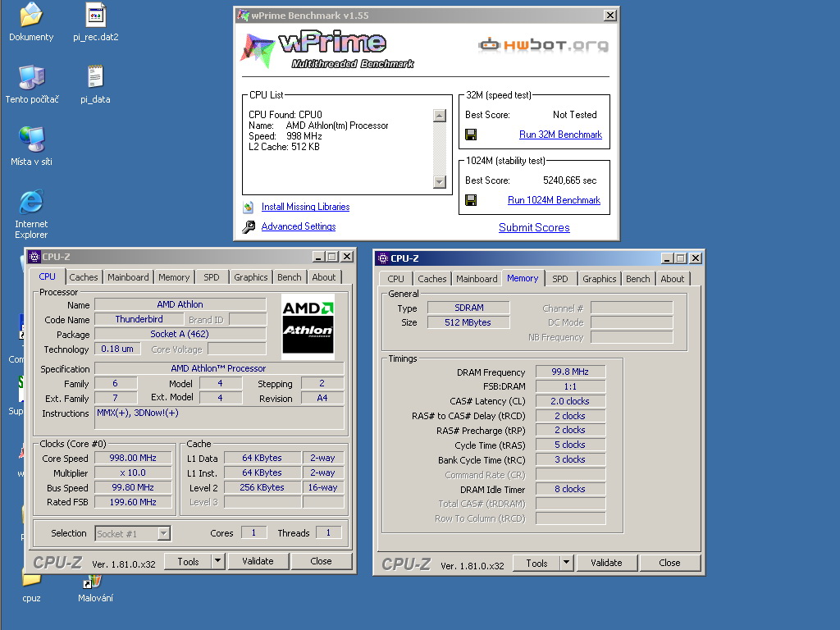Open the Install Missing Libraries link

(x=305, y=207)
